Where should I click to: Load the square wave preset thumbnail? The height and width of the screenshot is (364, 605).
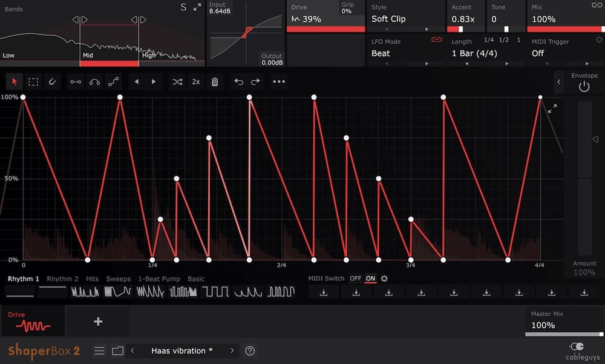coord(216,291)
